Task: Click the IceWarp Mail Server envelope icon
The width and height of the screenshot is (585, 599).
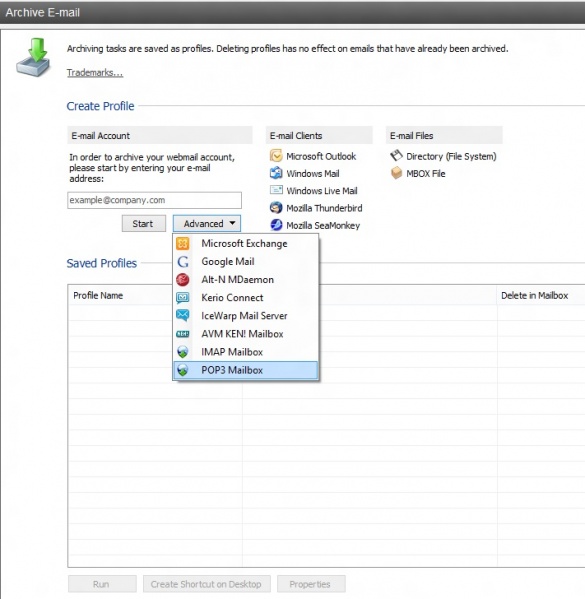Action: (x=183, y=316)
